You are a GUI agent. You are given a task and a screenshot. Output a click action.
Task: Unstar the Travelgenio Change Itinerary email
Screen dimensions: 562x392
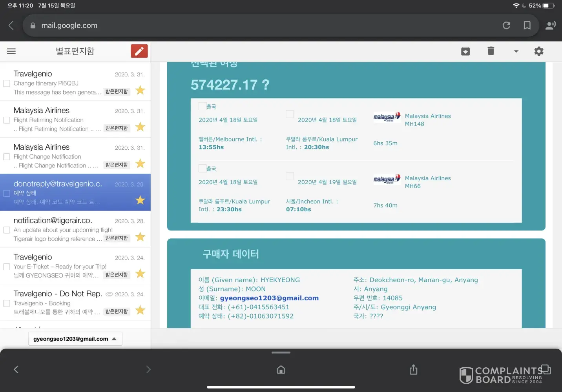click(x=140, y=90)
